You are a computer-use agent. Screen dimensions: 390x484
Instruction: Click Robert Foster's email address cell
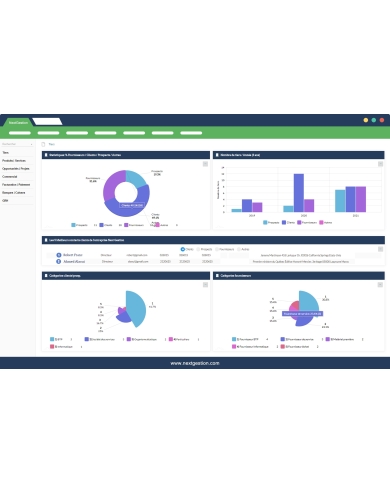click(137, 255)
